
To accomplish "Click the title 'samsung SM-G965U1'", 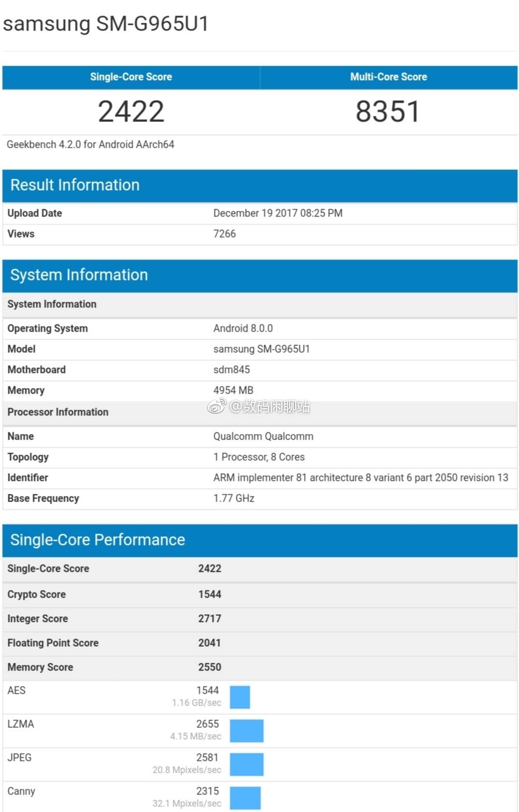I will 105,24.
